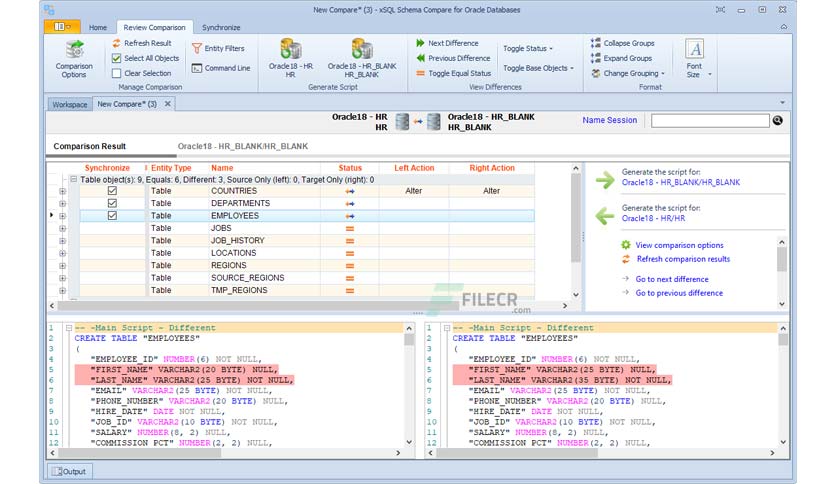This screenshot has height=484, width=836.
Task: Collapse left Main Script section
Action: pyautogui.click(x=69, y=328)
